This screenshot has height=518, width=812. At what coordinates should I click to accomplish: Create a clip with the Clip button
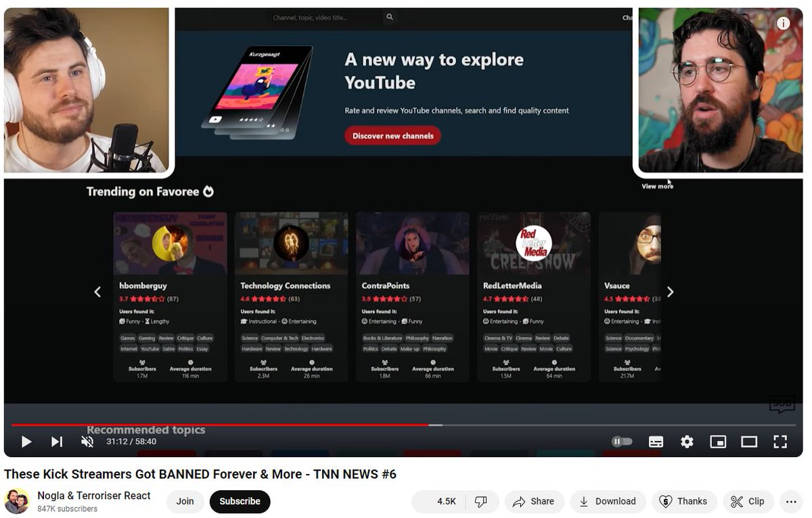[x=748, y=501]
